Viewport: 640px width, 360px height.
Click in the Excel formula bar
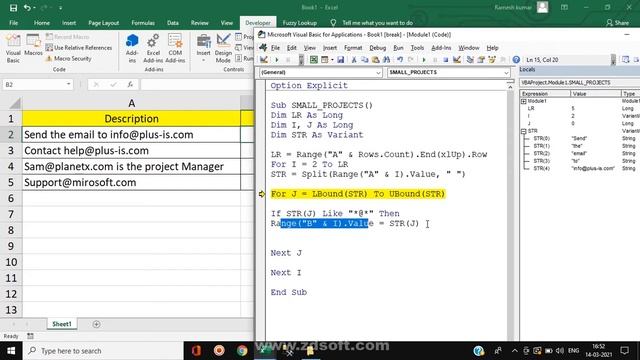(197, 84)
